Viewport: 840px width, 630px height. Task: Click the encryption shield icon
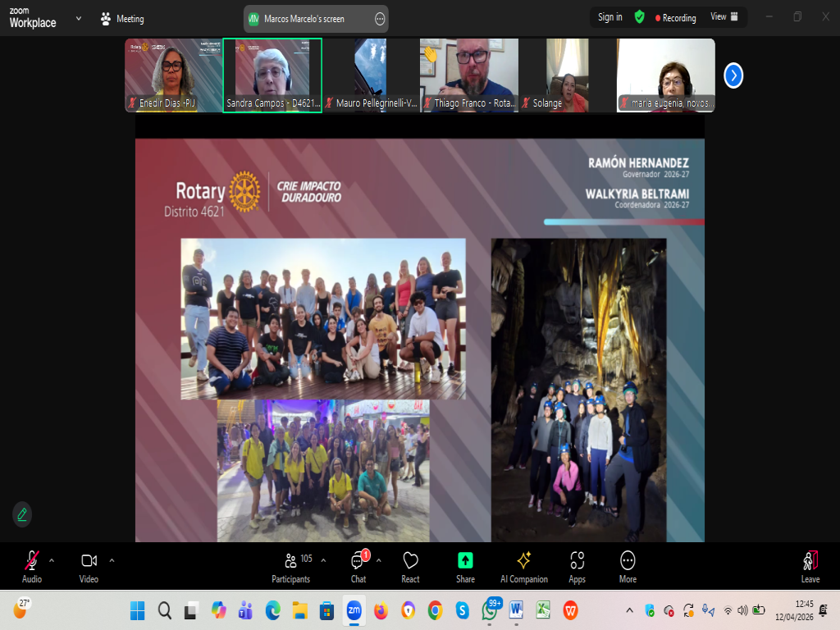[640, 17]
